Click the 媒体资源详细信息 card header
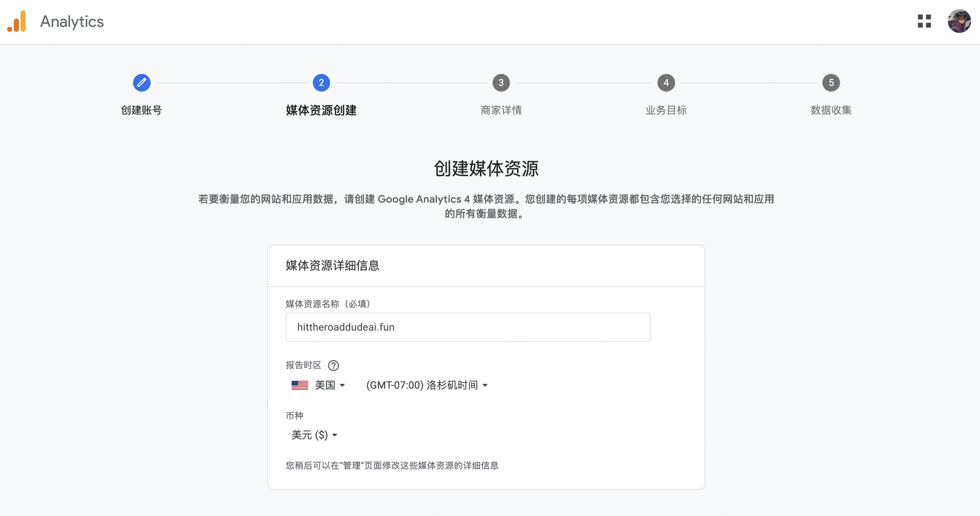Viewport: 980px width, 516px height. pos(333,266)
